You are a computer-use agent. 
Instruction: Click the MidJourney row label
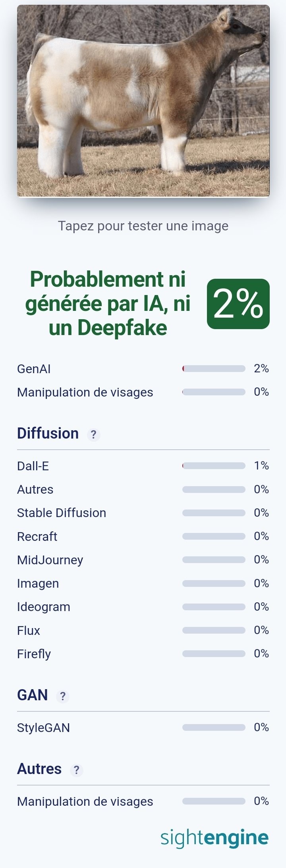click(50, 560)
